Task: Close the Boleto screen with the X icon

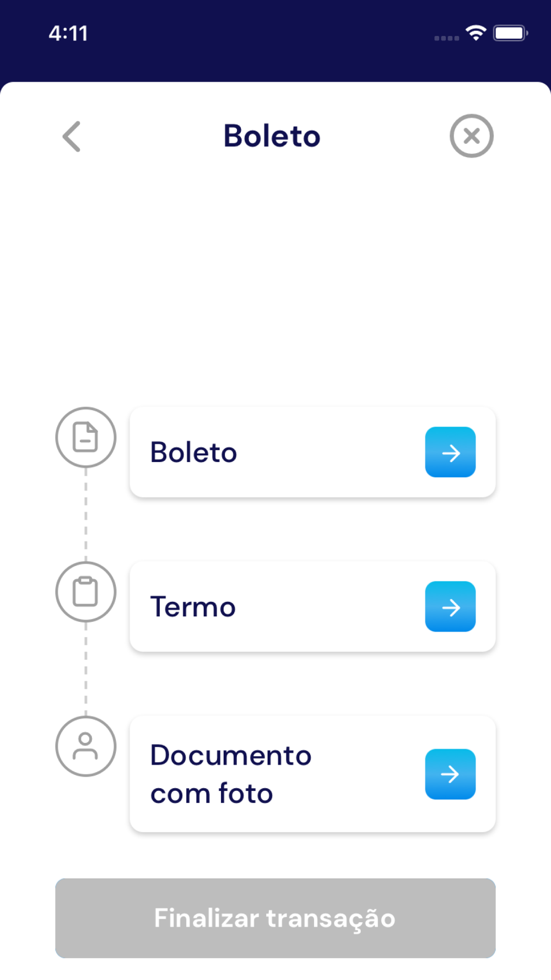Action: (x=471, y=136)
